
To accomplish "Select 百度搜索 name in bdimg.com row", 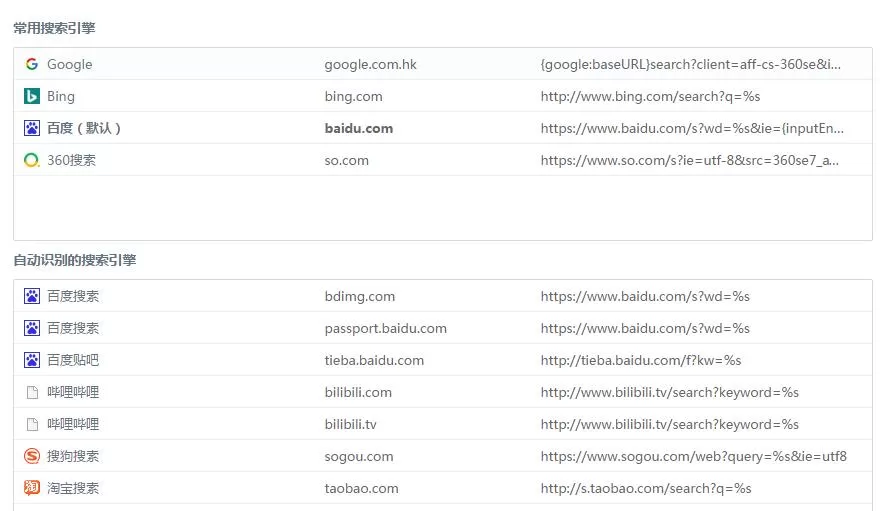I will point(73,296).
